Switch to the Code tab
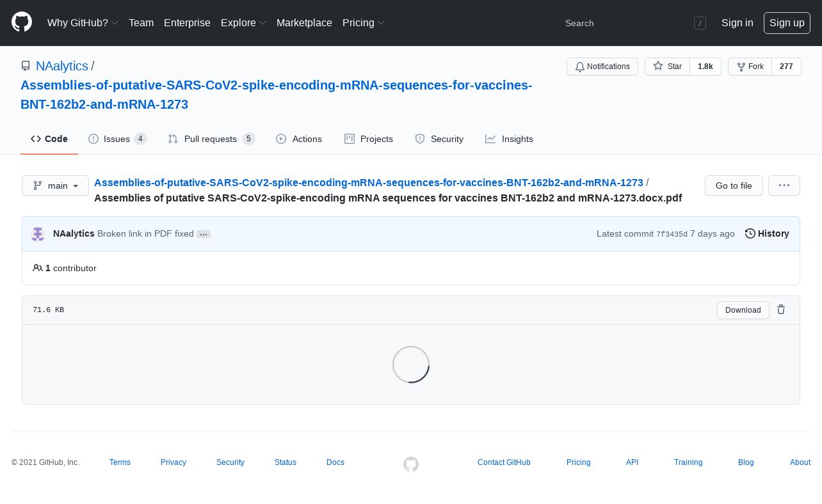 (49, 139)
